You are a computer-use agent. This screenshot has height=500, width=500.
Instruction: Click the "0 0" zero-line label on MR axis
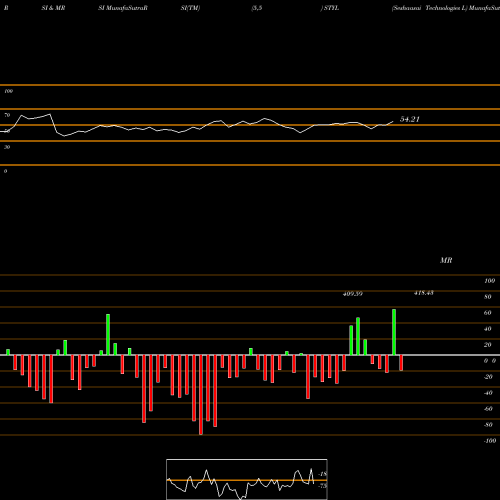(x=490, y=361)
